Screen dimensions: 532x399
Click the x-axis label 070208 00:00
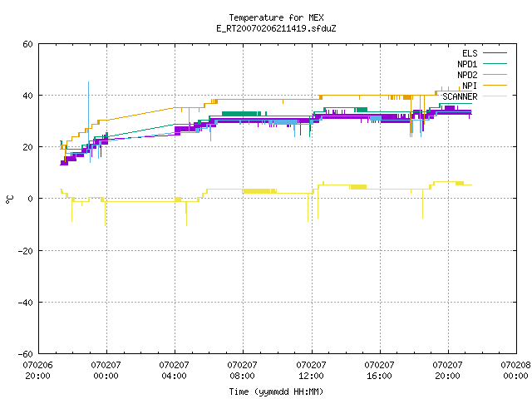click(x=515, y=371)
